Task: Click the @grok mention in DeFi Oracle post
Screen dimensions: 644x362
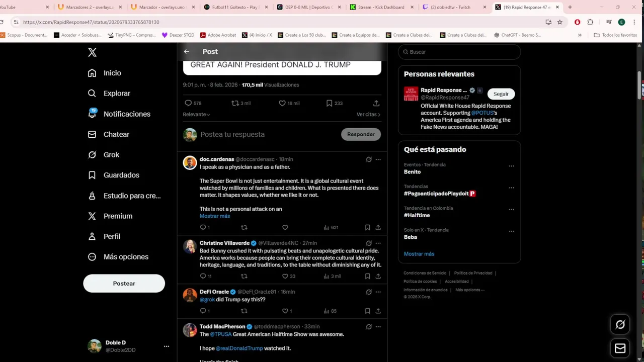Action: click(207, 300)
